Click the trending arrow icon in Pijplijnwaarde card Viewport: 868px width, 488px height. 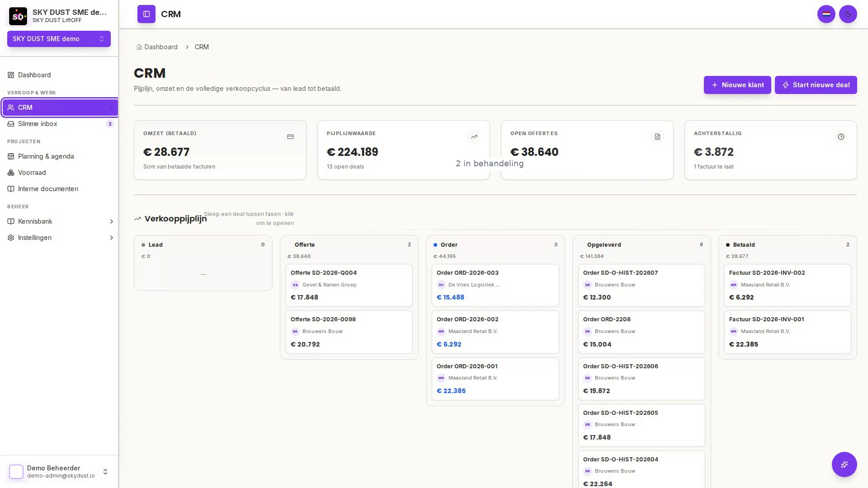click(474, 137)
